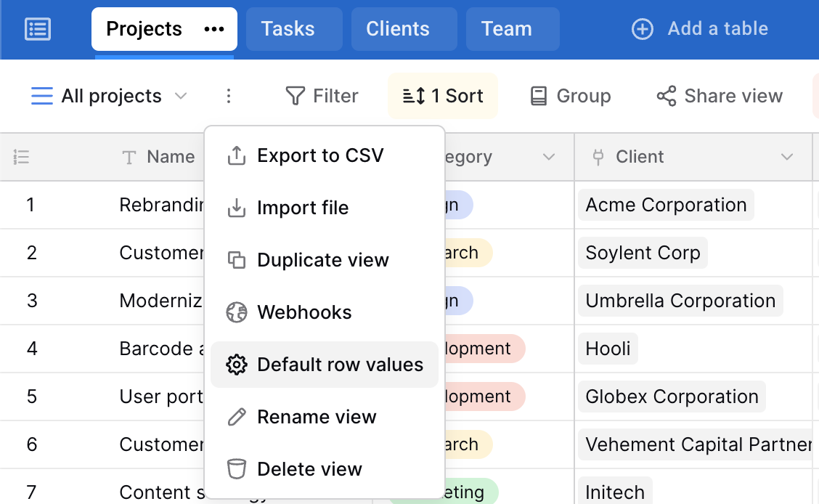Open the Projects tab options (three dots)
Screen dimensions: 819x504
click(214, 29)
